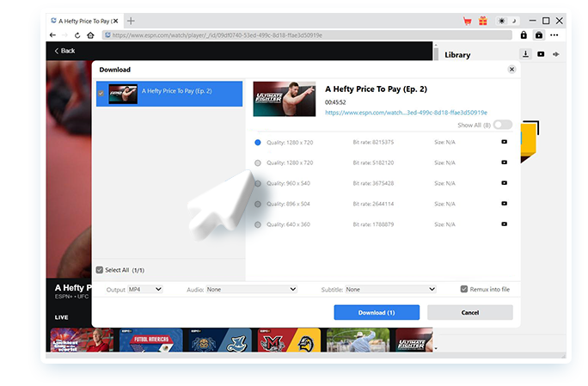The width and height of the screenshot is (588, 386).
Task: Click the episode thumbnail in download details
Action: pos(285,99)
